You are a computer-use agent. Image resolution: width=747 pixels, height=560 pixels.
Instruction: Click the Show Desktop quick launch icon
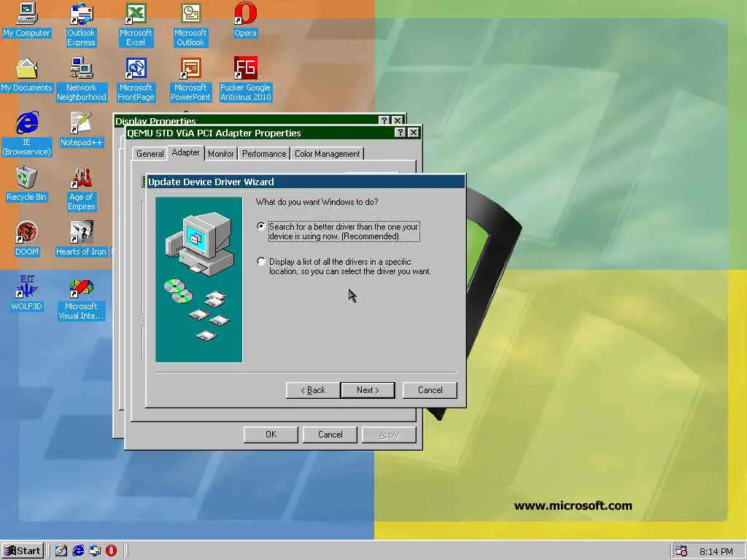(61, 551)
